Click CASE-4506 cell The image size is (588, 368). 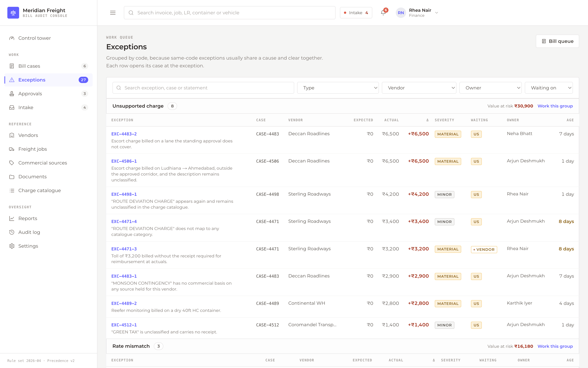pos(268,161)
